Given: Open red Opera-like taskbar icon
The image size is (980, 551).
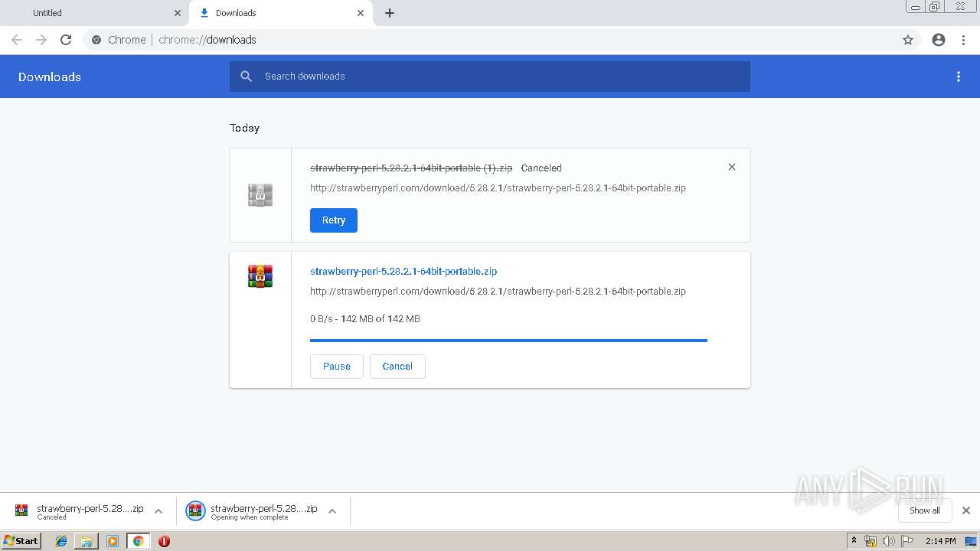Looking at the screenshot, I should pos(164,541).
